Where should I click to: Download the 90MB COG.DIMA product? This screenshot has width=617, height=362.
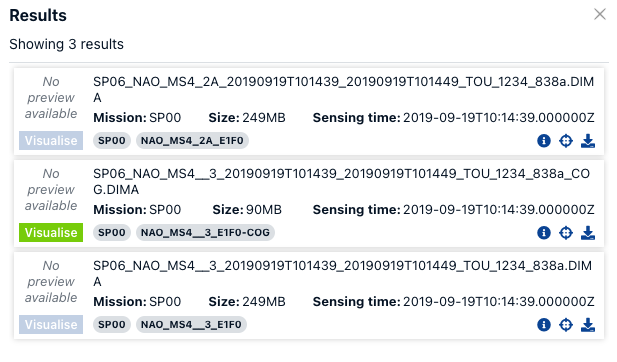[x=588, y=233]
